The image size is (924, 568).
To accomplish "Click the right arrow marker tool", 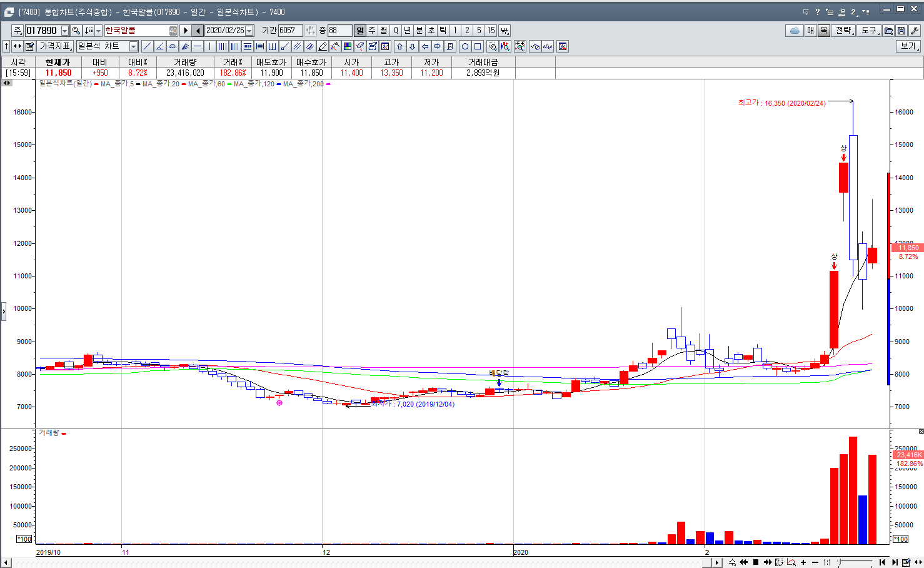I will (x=438, y=46).
